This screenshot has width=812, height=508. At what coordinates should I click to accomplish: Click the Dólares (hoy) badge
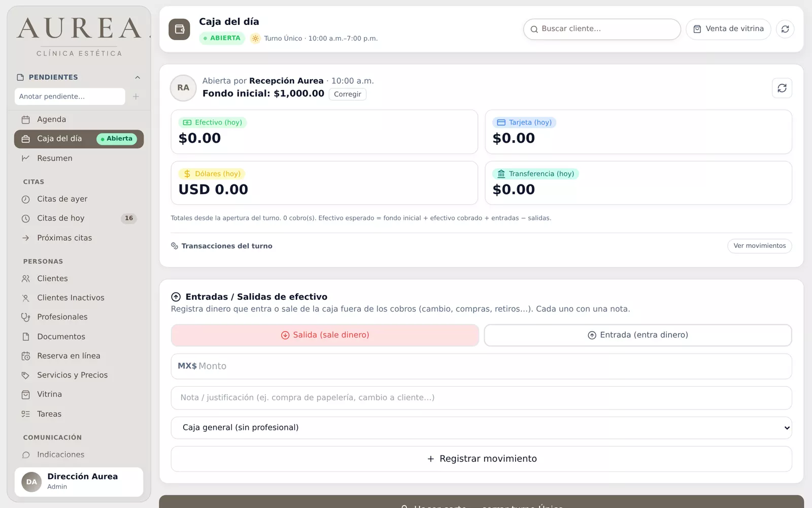[212, 174]
